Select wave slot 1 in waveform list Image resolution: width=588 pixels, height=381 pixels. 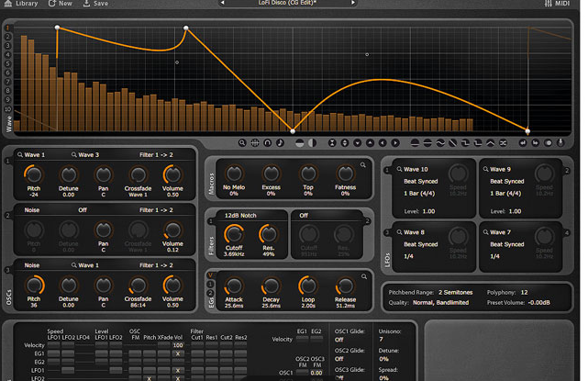click(x=7, y=27)
